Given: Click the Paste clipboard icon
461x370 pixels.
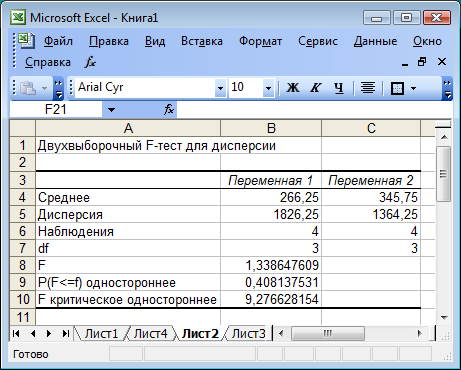Looking at the screenshot, I should point(28,88).
